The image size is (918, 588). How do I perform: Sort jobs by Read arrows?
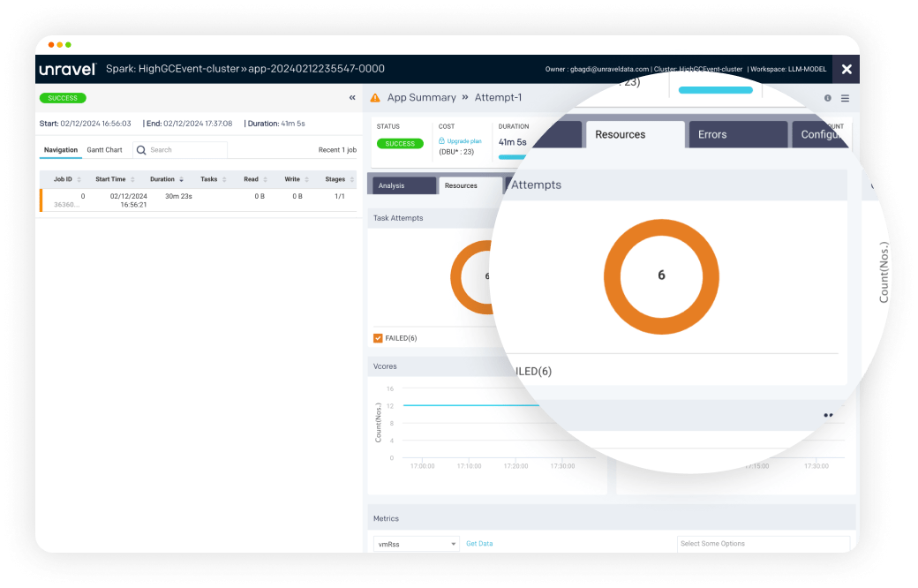coord(265,179)
